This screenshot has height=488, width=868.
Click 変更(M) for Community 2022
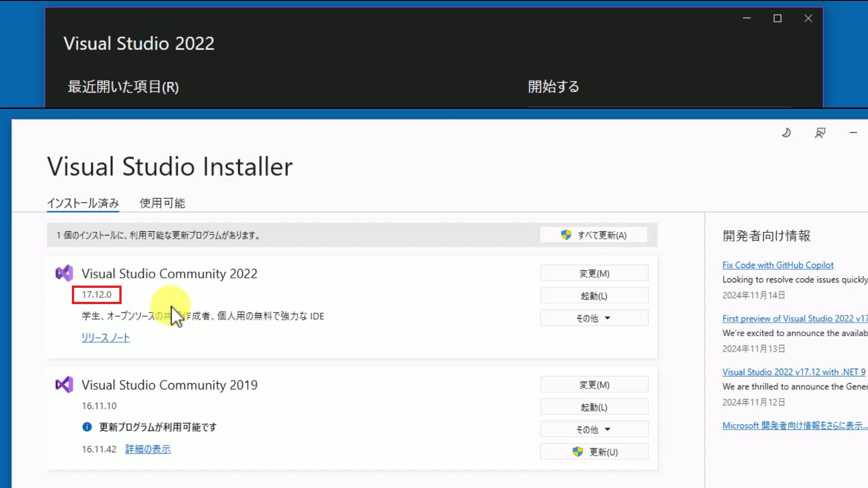(594, 273)
